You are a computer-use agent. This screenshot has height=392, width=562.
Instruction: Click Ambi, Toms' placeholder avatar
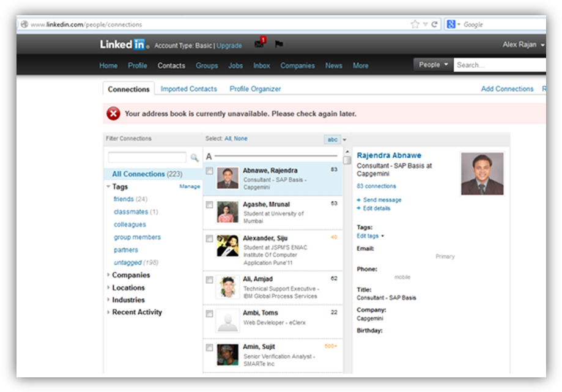(227, 320)
